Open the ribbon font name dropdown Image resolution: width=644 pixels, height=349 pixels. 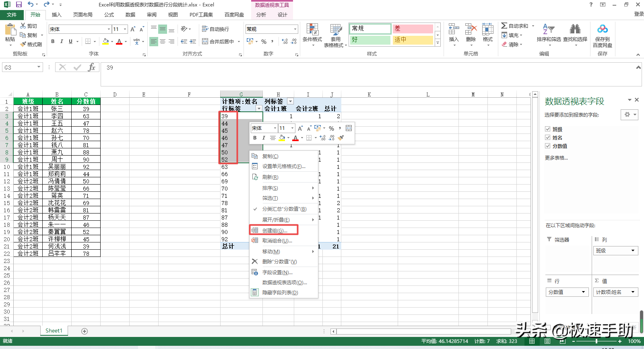pos(109,29)
